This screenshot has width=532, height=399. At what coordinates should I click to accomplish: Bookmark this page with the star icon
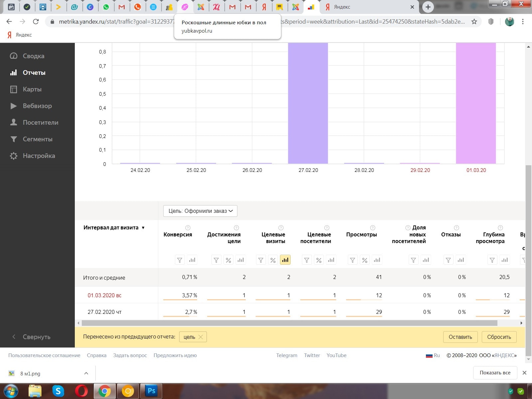pos(474,22)
